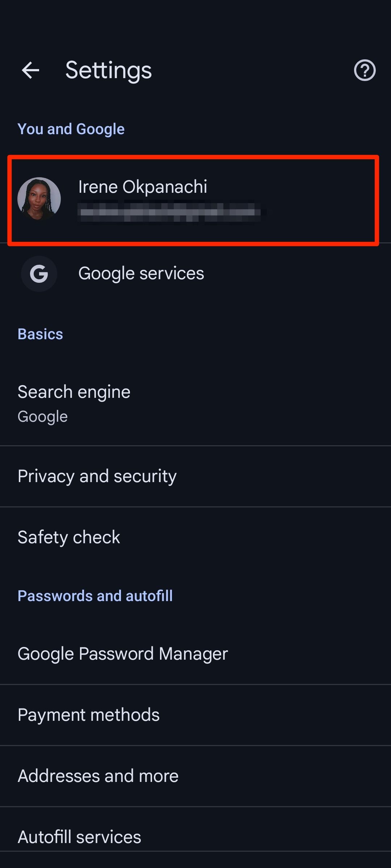Viewport: 391px width, 868px height.
Task: Open the help icon in Settings
Action: [x=365, y=70]
